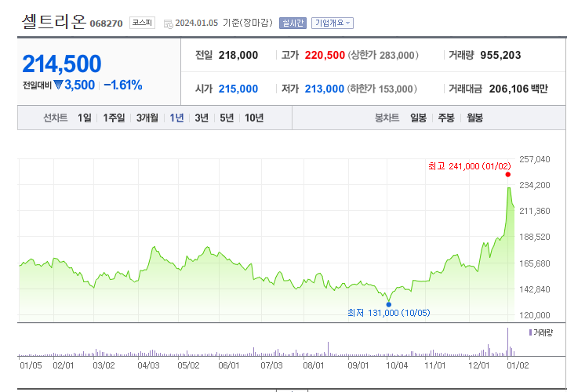Click the 실시간 button
The width and height of the screenshot is (567, 392).
(x=293, y=24)
